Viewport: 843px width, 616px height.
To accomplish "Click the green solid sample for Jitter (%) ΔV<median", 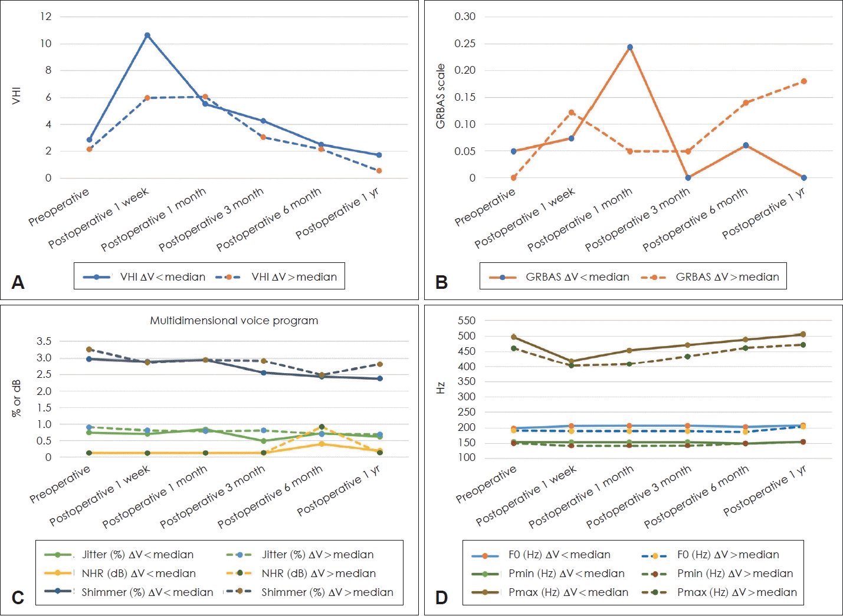I will tap(58, 555).
